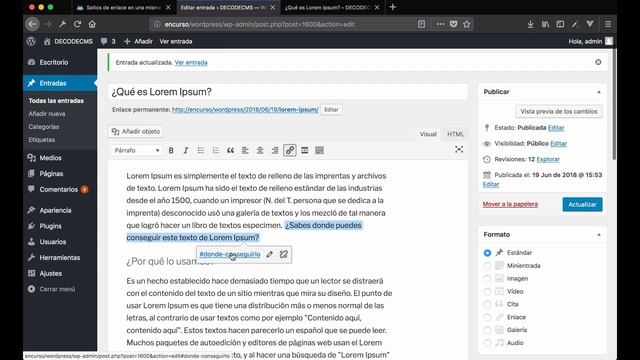
Task: Select the Cita post format
Action: click(x=487, y=304)
